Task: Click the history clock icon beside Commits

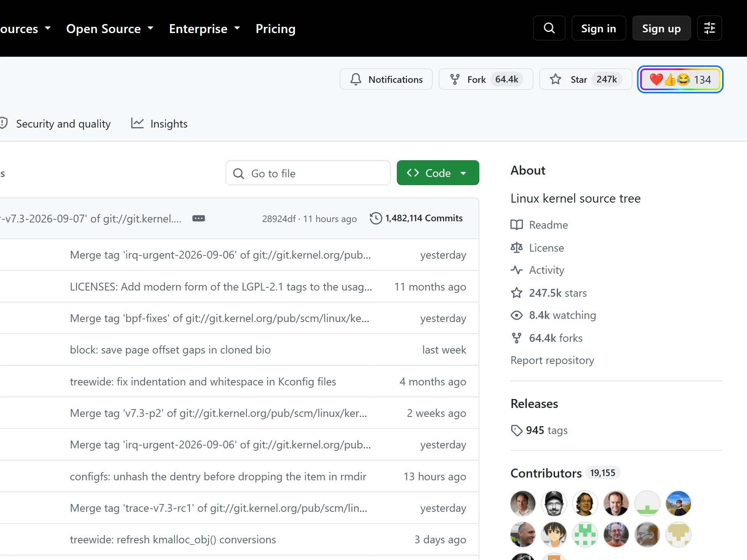Action: 375,218
